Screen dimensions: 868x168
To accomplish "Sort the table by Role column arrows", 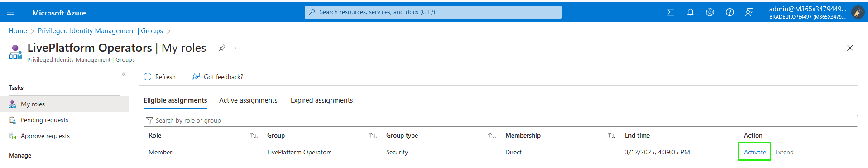I will point(254,136).
